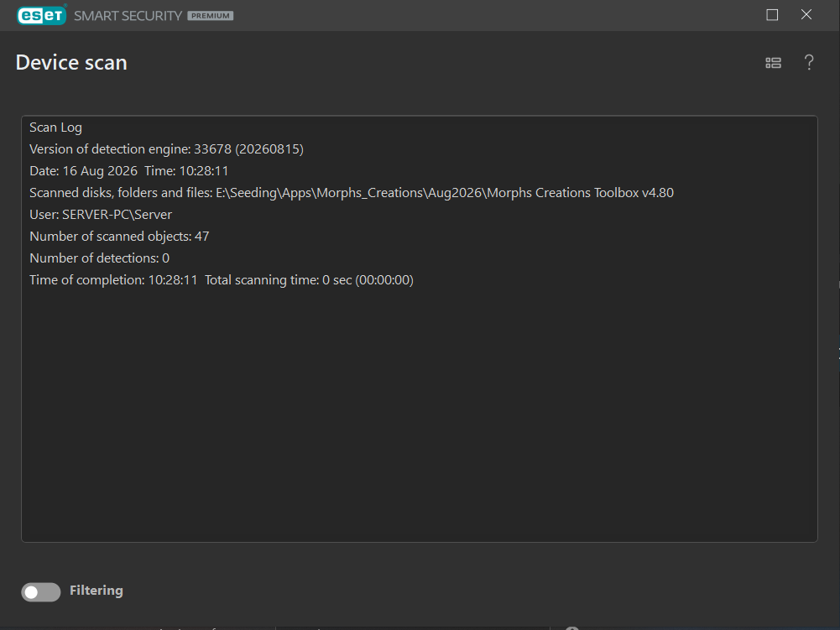
Task: Click the SMART SECURITY title text
Action: coord(128,16)
